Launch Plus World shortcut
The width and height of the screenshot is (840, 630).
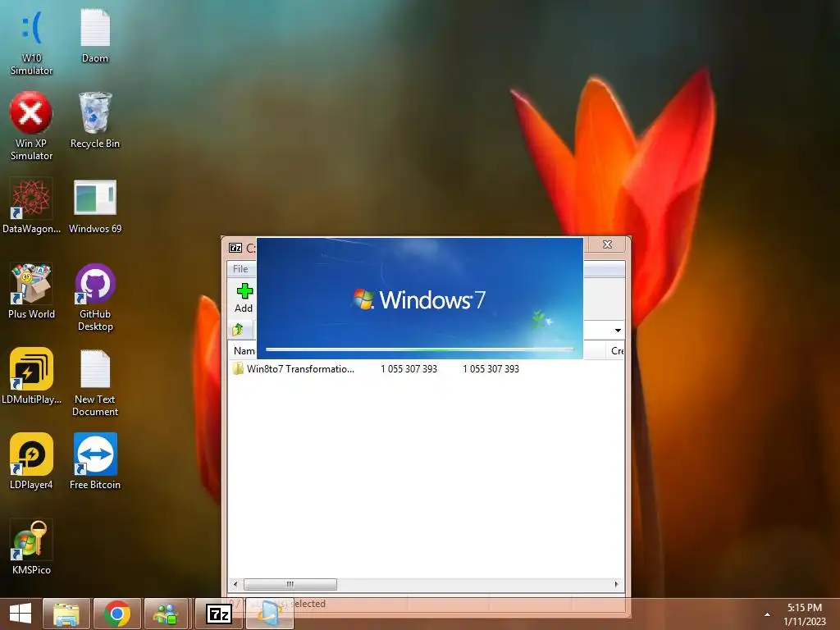point(31,291)
